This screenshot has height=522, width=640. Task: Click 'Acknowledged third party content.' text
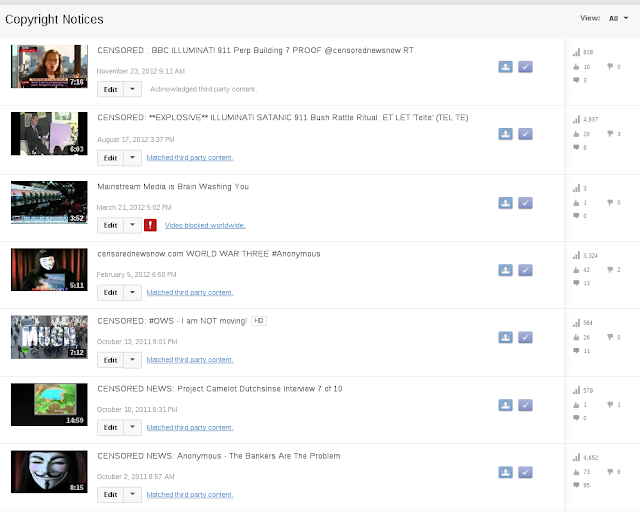203,89
